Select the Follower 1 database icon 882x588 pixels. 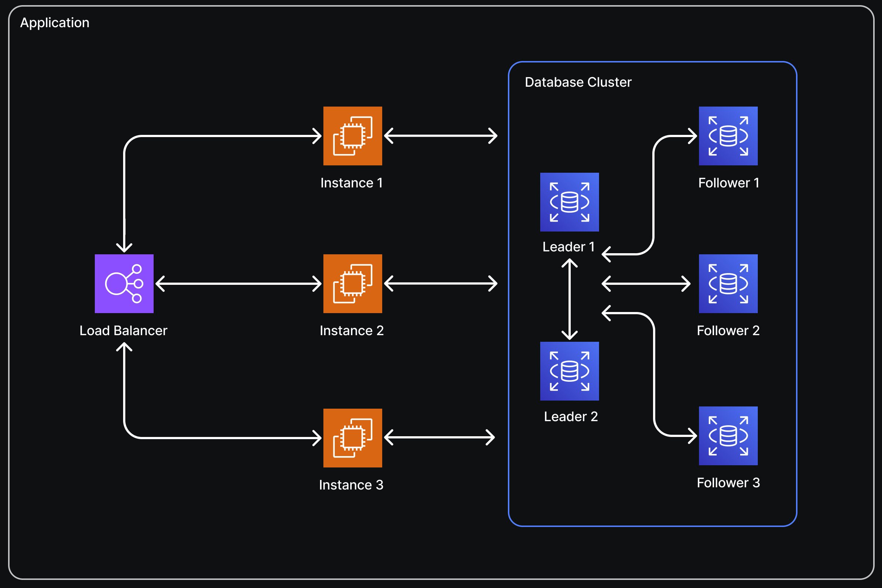click(728, 136)
